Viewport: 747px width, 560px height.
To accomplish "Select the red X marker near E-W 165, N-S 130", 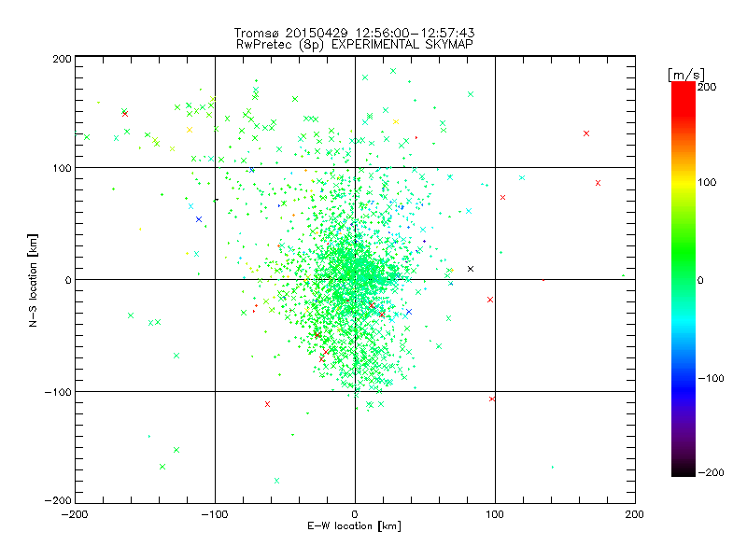I will tap(586, 133).
